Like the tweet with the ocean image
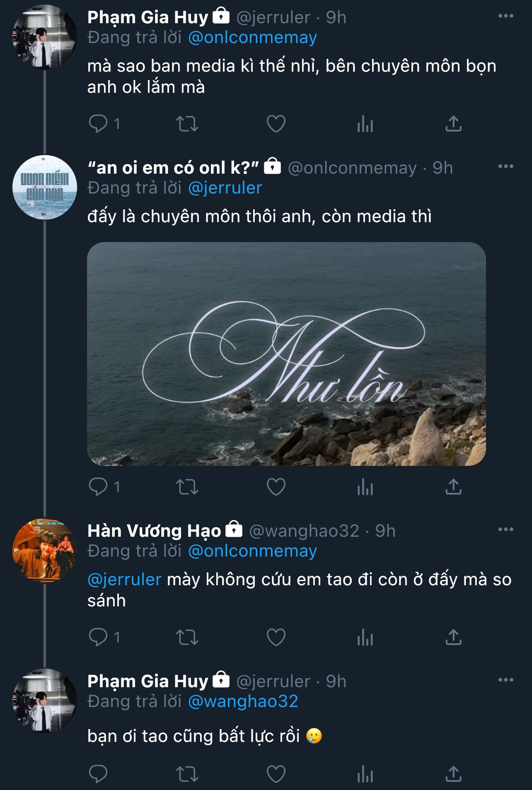532x790 pixels. (x=276, y=487)
